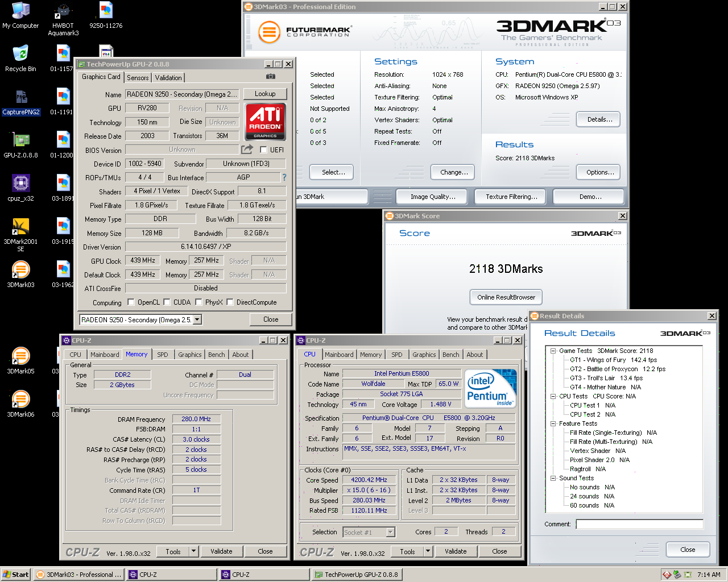Select 'GT3 - Troll's Lair' result row
The height and width of the screenshot is (582, 728).
click(x=606, y=378)
